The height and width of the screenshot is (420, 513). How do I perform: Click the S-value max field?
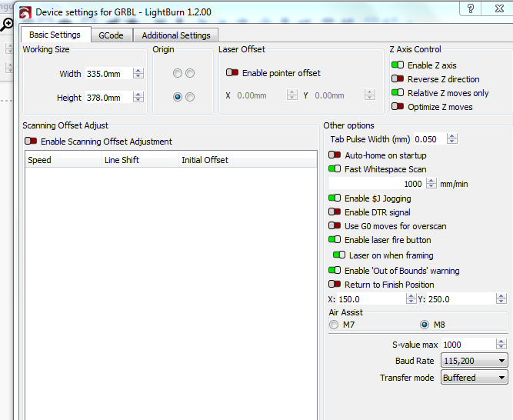click(x=468, y=345)
